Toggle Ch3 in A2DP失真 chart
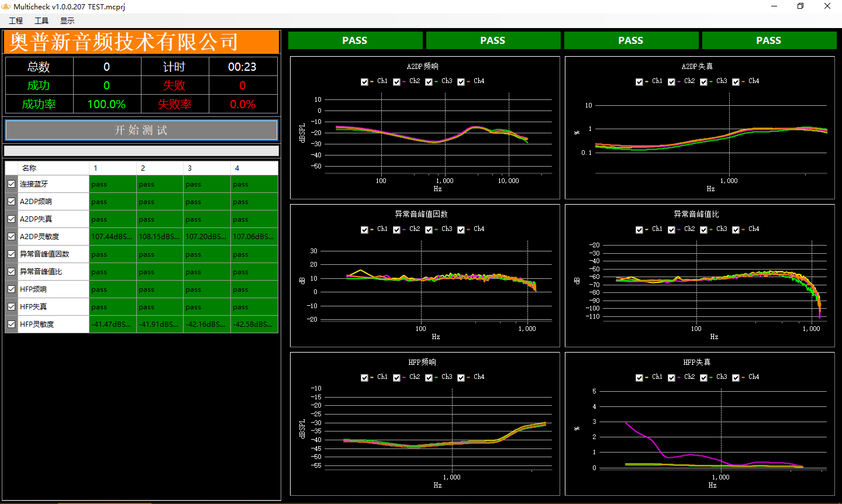This screenshot has height=504, width=842. (703, 82)
